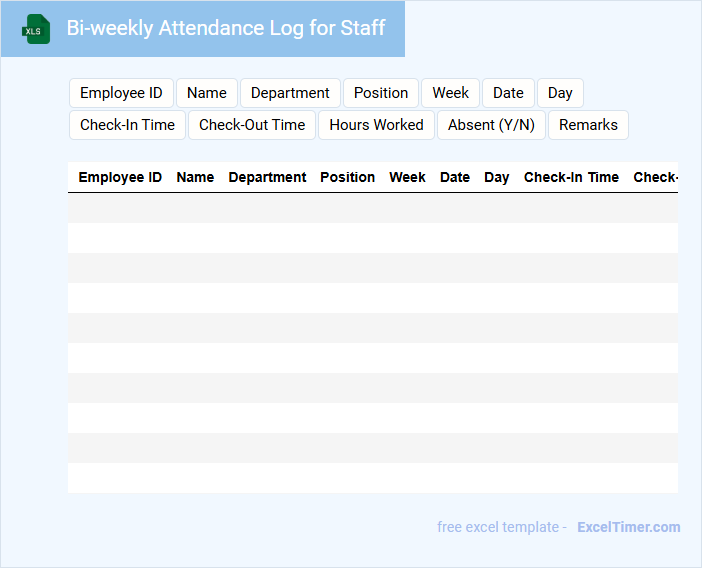
Task: Pick the Position tag button
Action: pyautogui.click(x=381, y=93)
